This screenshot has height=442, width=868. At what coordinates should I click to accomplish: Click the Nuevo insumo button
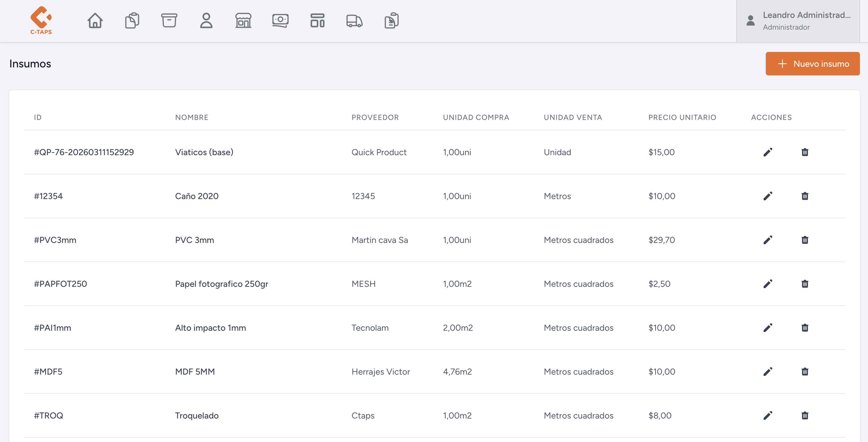pos(812,64)
